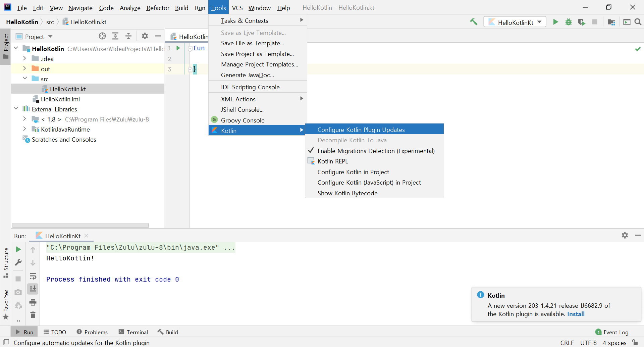Screen dimensions: 644x347
Task: Click Down the Stack Trace arrow
Action: 33,262
